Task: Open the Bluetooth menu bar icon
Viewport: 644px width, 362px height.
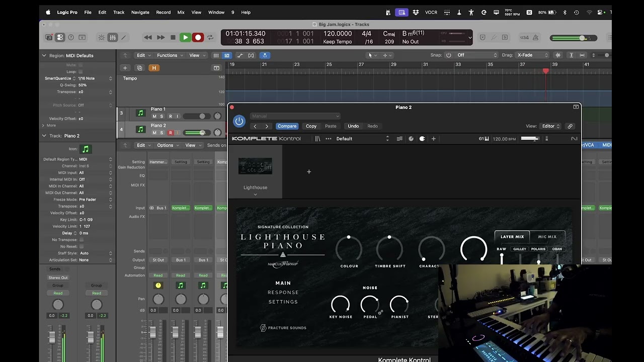Action: pyautogui.click(x=565, y=12)
